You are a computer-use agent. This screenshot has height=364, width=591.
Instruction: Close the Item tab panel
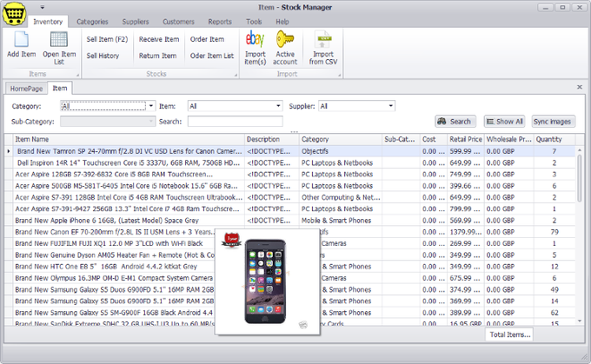[580, 88]
